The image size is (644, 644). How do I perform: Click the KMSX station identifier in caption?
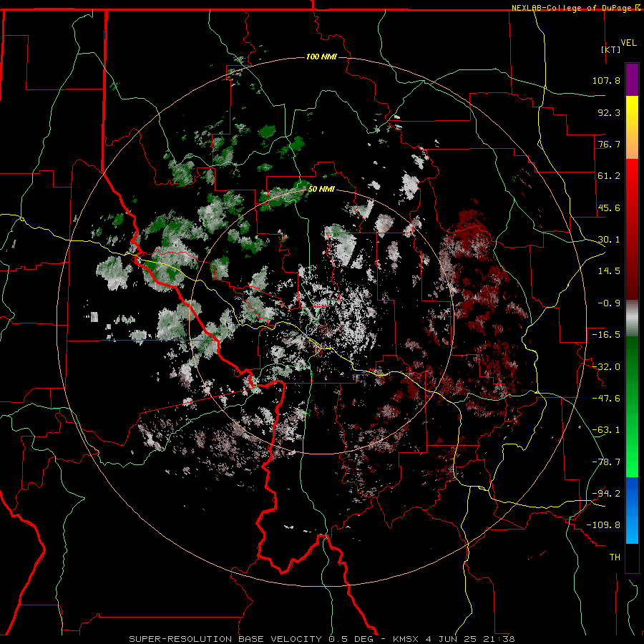coord(404,639)
